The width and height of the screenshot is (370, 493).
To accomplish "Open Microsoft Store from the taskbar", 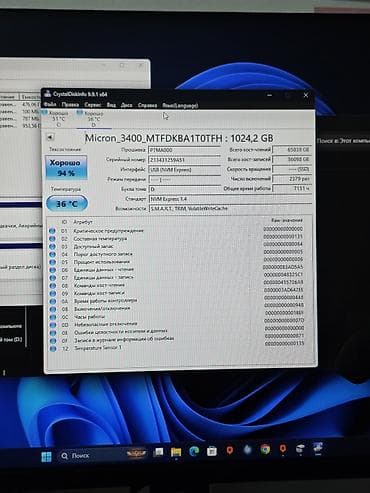I will pyautogui.click(x=212, y=451).
